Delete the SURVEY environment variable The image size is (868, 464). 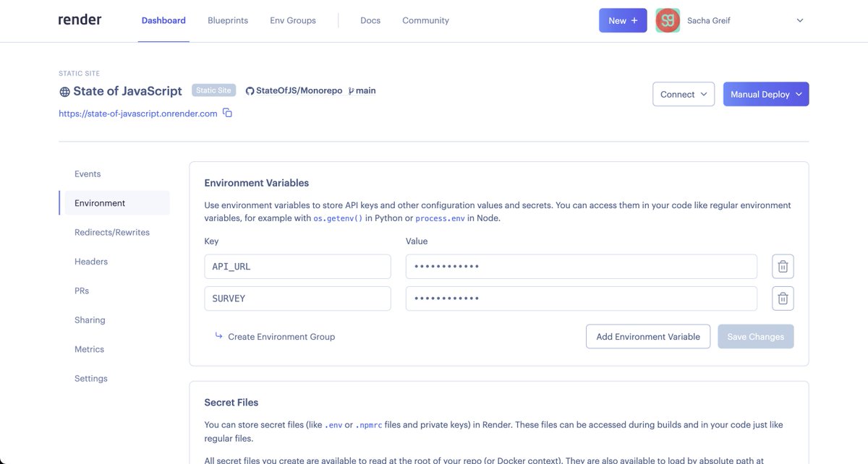click(783, 298)
